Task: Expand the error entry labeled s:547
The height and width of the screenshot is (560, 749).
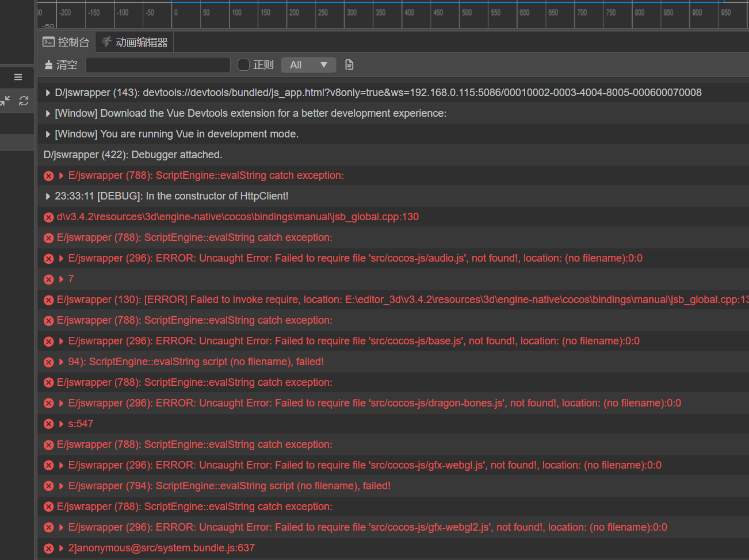Action: click(x=61, y=424)
